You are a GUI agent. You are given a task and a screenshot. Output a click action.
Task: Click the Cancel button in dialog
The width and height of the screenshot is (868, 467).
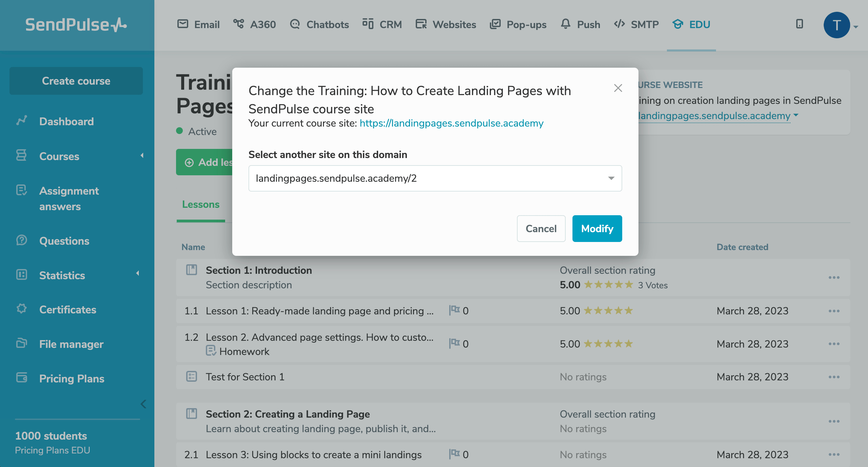pos(541,229)
